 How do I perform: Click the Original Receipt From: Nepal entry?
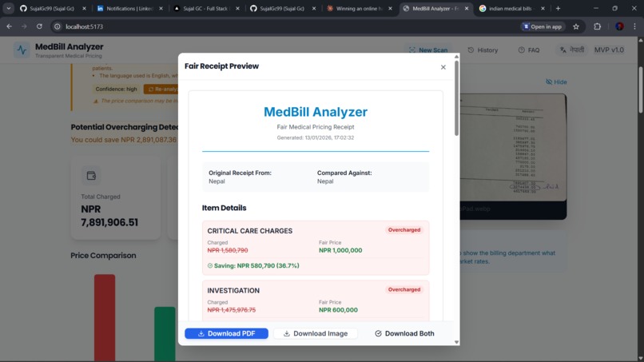coord(240,177)
